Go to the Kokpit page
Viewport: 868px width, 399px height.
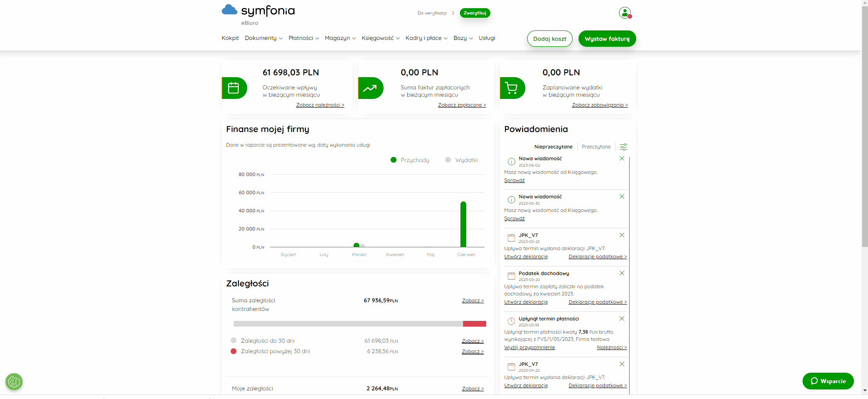pyautogui.click(x=230, y=38)
